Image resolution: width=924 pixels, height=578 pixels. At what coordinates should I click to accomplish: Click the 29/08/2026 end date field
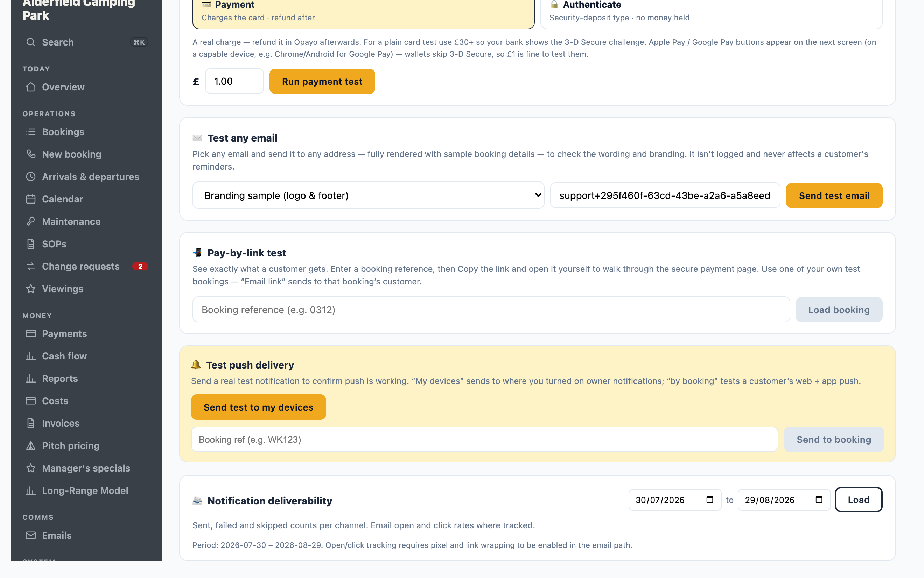coord(784,500)
